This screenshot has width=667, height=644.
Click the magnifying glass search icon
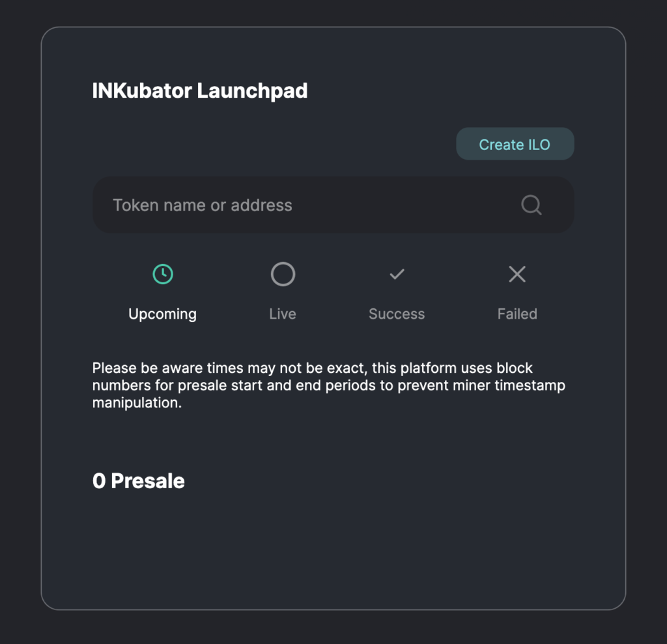[x=532, y=205]
